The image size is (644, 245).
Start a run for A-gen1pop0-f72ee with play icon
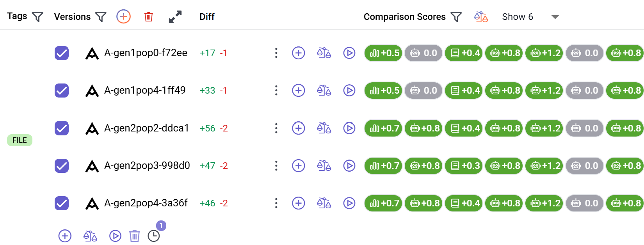point(349,53)
